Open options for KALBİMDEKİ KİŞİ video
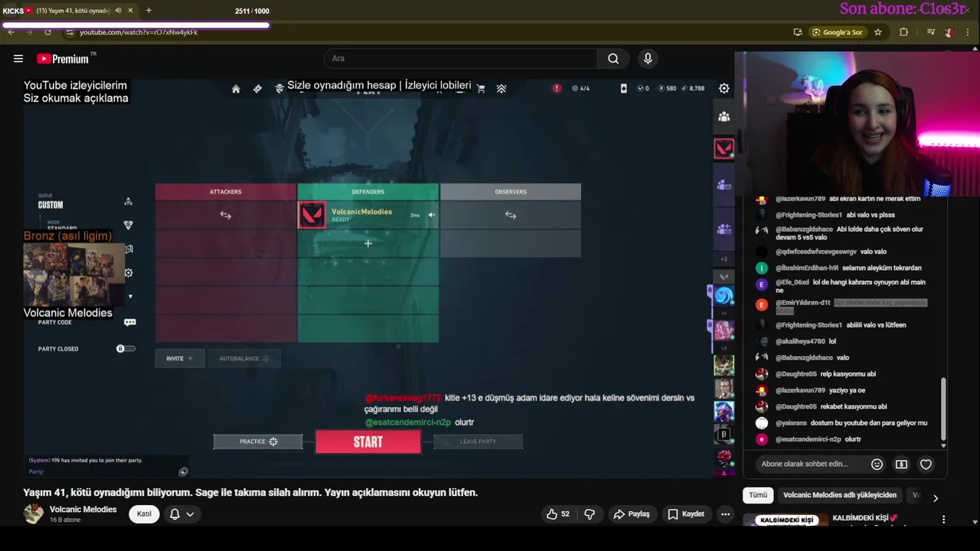980x551 pixels. point(943,520)
